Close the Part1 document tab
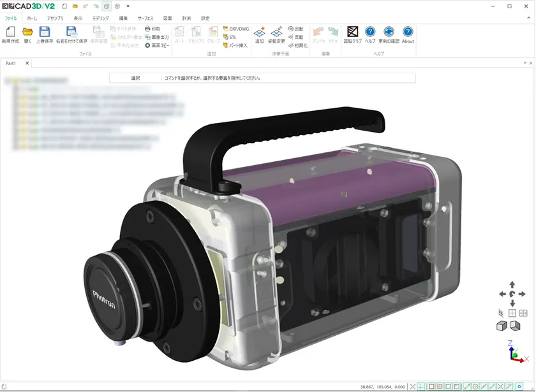Screen dimensions: 536x392 click(x=27, y=63)
